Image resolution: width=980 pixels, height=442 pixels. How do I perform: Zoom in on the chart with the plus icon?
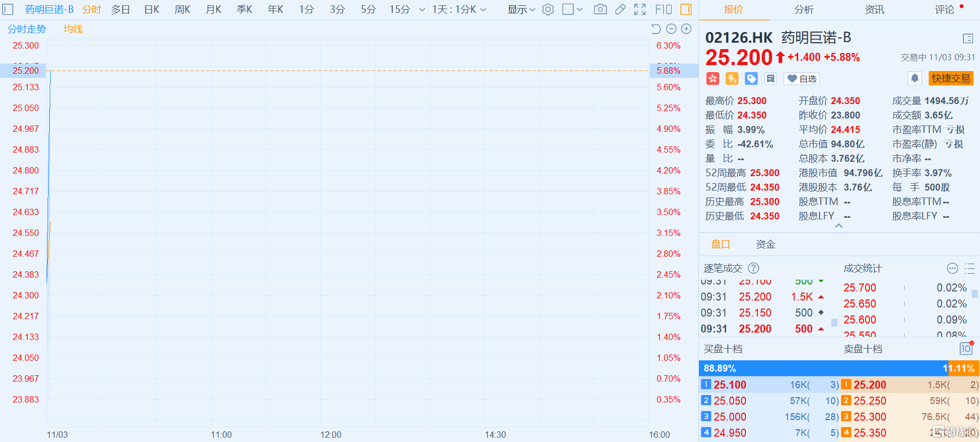(687, 29)
